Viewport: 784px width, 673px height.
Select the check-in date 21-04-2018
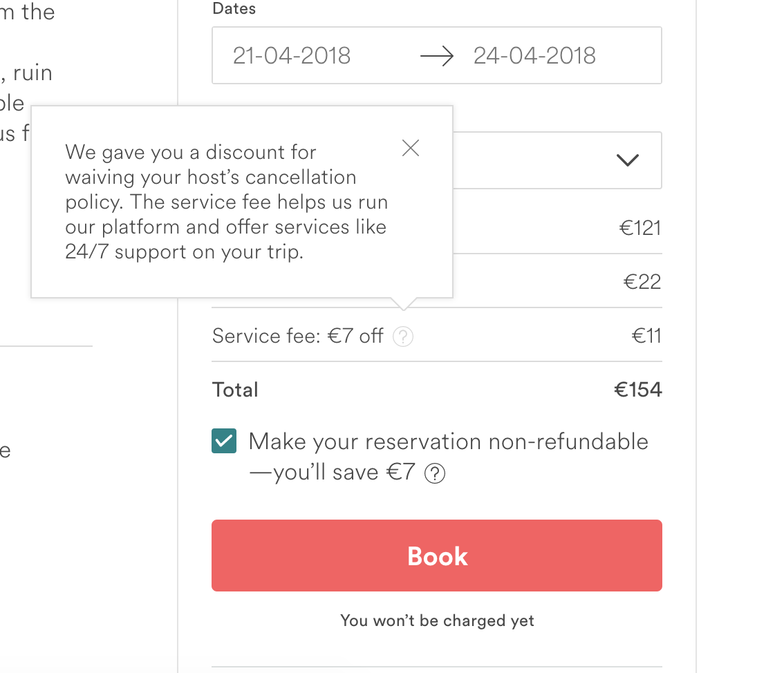pyautogui.click(x=292, y=56)
